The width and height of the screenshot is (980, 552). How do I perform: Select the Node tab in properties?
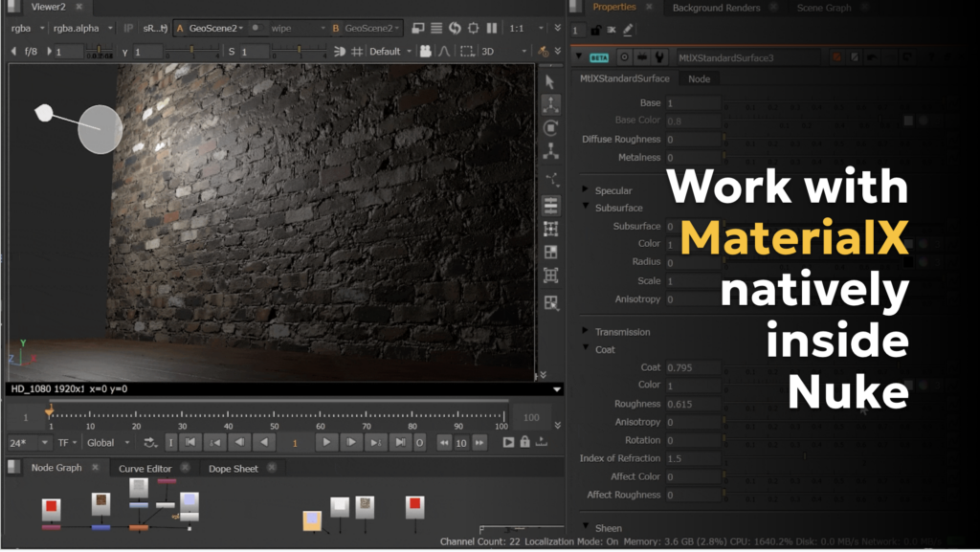tap(699, 78)
